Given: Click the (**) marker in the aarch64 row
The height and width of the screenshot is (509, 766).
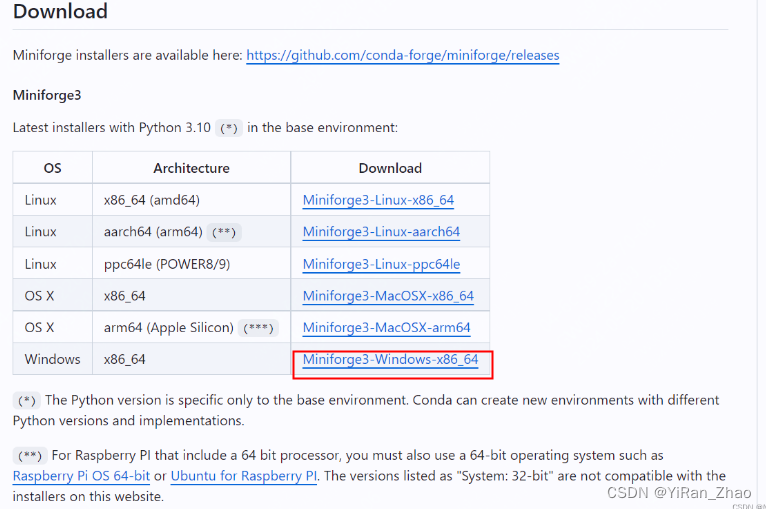Looking at the screenshot, I should (x=224, y=232).
